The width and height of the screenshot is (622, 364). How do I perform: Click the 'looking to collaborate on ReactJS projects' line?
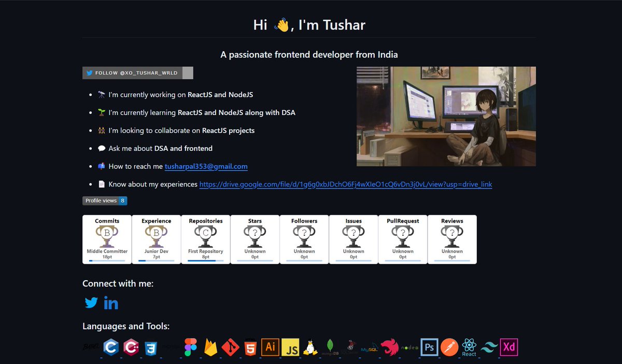[x=176, y=130]
